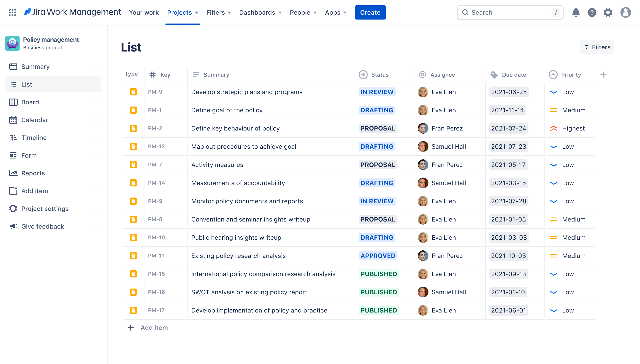Click the Search input field

point(511,12)
